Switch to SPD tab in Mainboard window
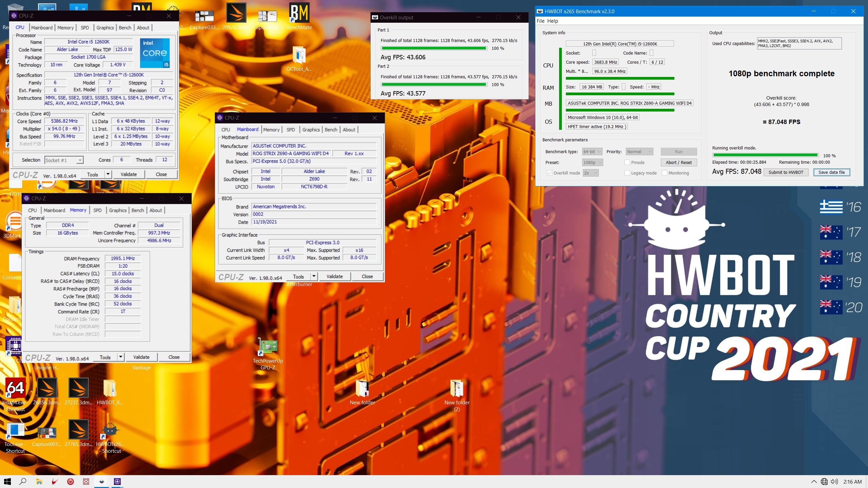The image size is (868, 488). click(x=291, y=129)
